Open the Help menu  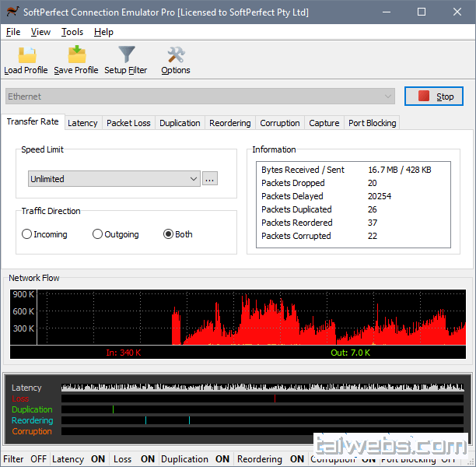click(x=103, y=32)
